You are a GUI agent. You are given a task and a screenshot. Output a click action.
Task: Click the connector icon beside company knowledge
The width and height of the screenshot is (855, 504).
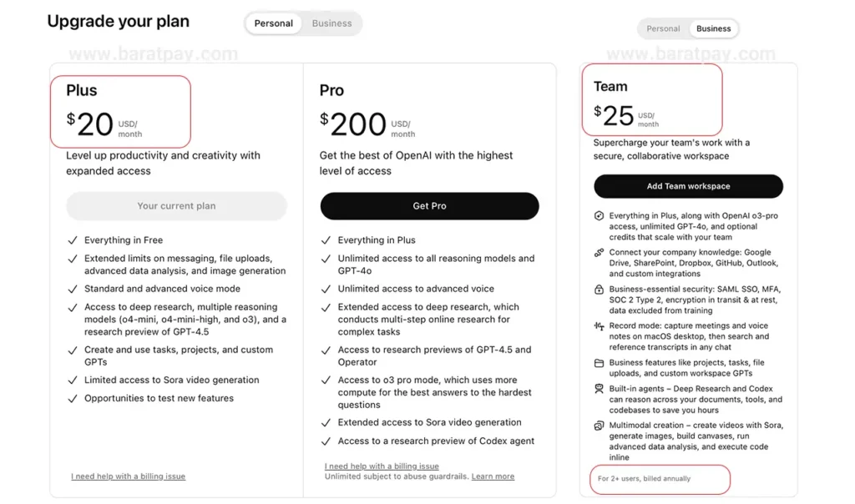tap(599, 253)
